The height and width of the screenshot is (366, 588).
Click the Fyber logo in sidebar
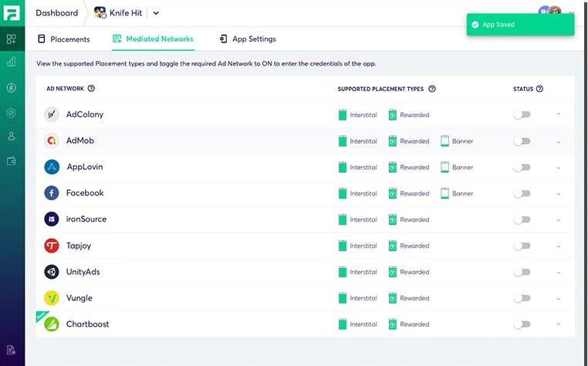pyautogui.click(x=12, y=13)
